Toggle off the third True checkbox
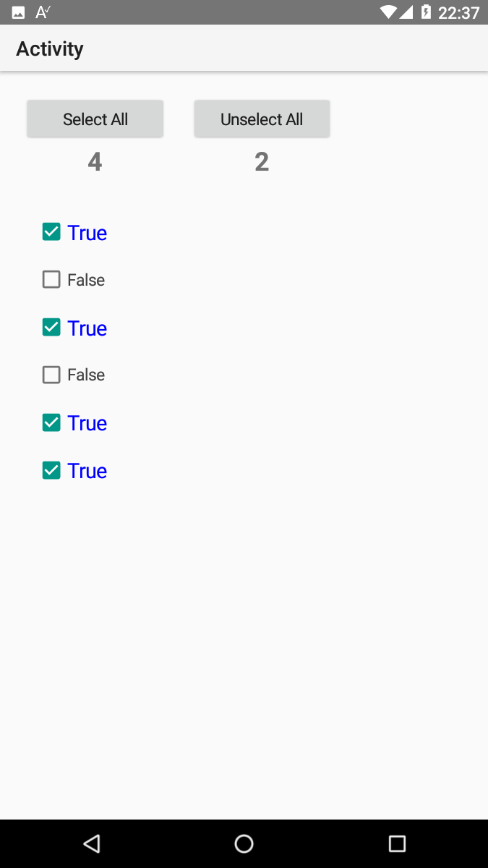This screenshot has height=868, width=488. click(51, 422)
